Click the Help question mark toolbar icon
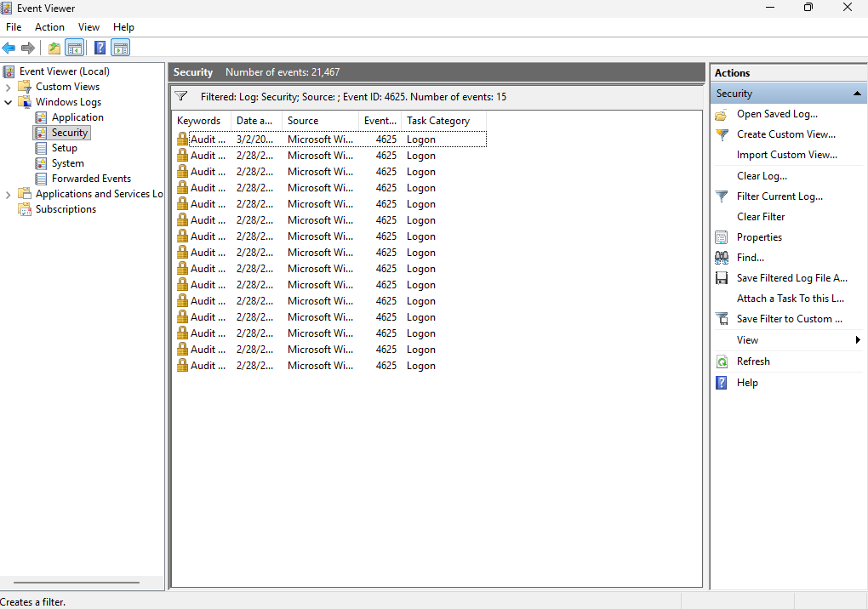The image size is (868, 609). pyautogui.click(x=100, y=48)
